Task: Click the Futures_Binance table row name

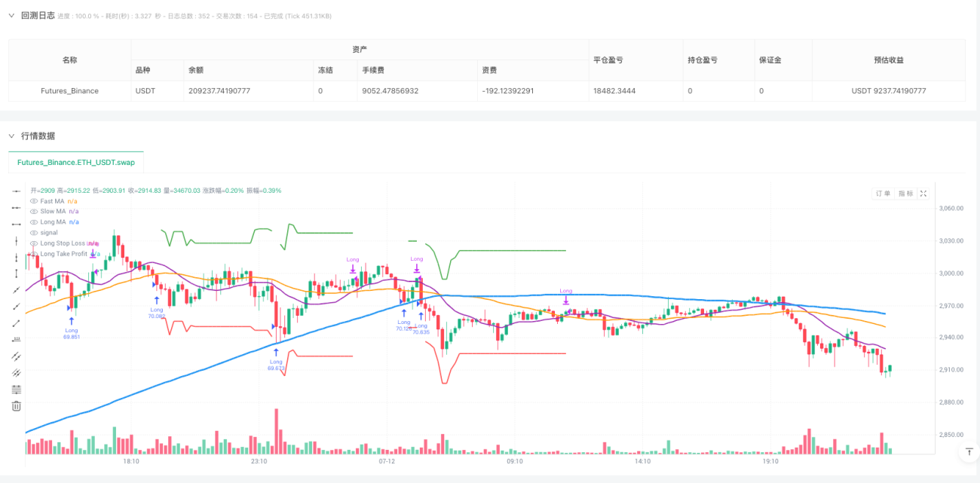Action: (x=69, y=91)
